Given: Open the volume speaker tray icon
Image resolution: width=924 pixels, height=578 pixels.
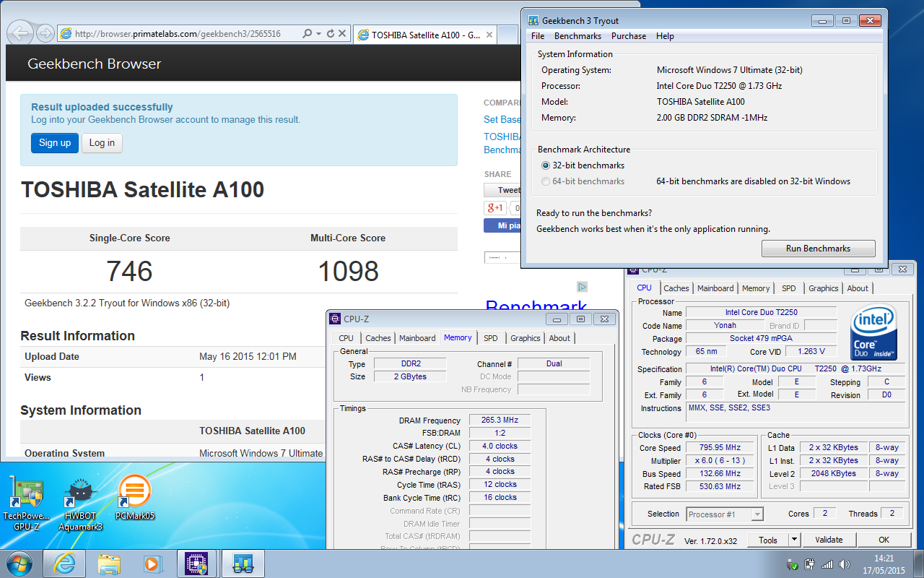Looking at the screenshot, I should tap(844, 564).
